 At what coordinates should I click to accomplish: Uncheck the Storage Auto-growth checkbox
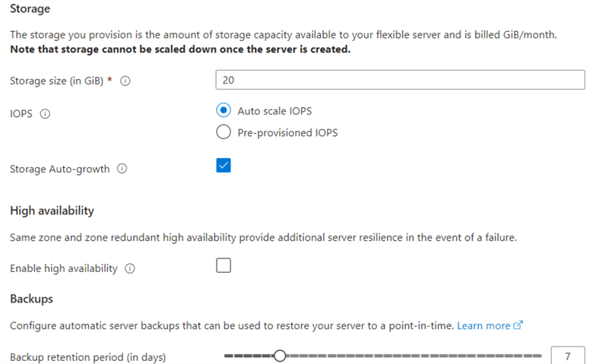tap(224, 166)
